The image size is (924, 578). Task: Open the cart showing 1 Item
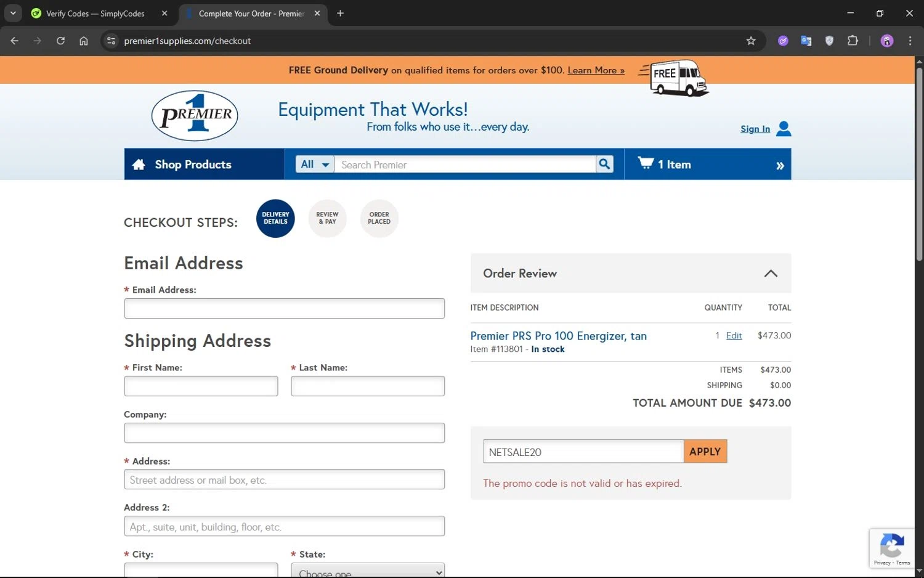(x=707, y=165)
